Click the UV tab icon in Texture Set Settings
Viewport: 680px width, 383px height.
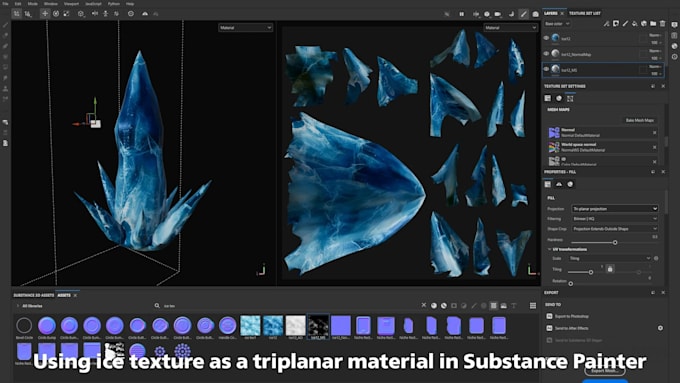pyautogui.click(x=570, y=98)
